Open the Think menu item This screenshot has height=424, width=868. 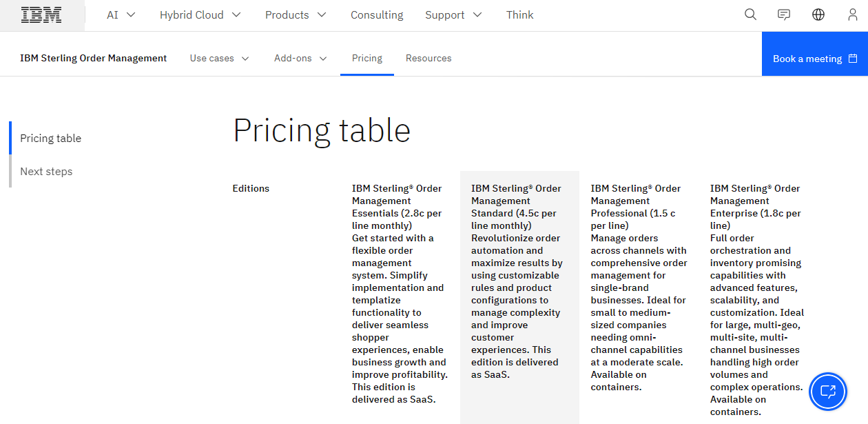click(519, 14)
